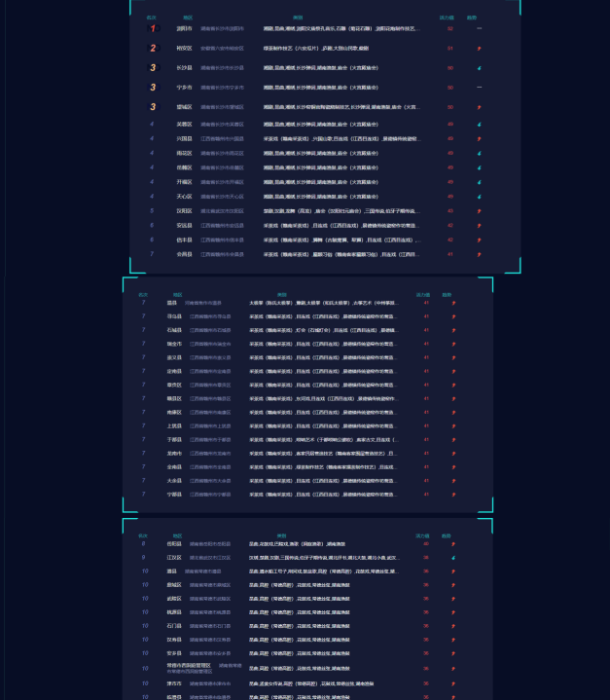Open the 瑞金市 region name
This screenshot has height=700, width=610.
point(174,344)
